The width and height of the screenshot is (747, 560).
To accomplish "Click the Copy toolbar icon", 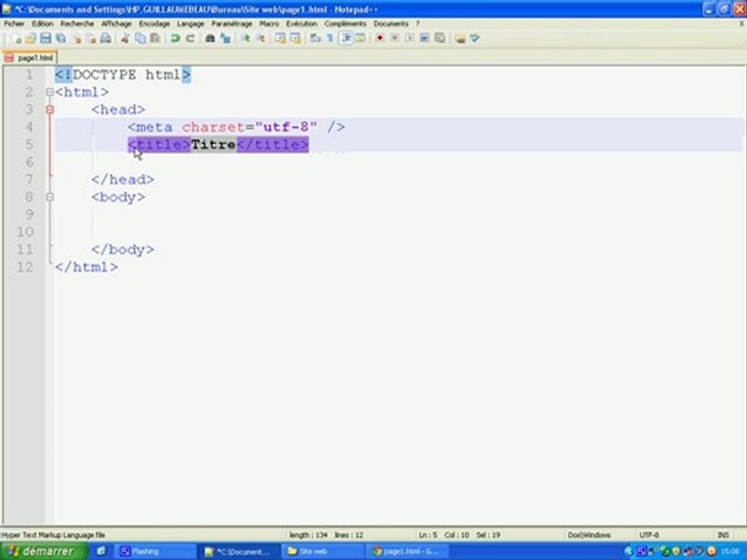I will [140, 39].
